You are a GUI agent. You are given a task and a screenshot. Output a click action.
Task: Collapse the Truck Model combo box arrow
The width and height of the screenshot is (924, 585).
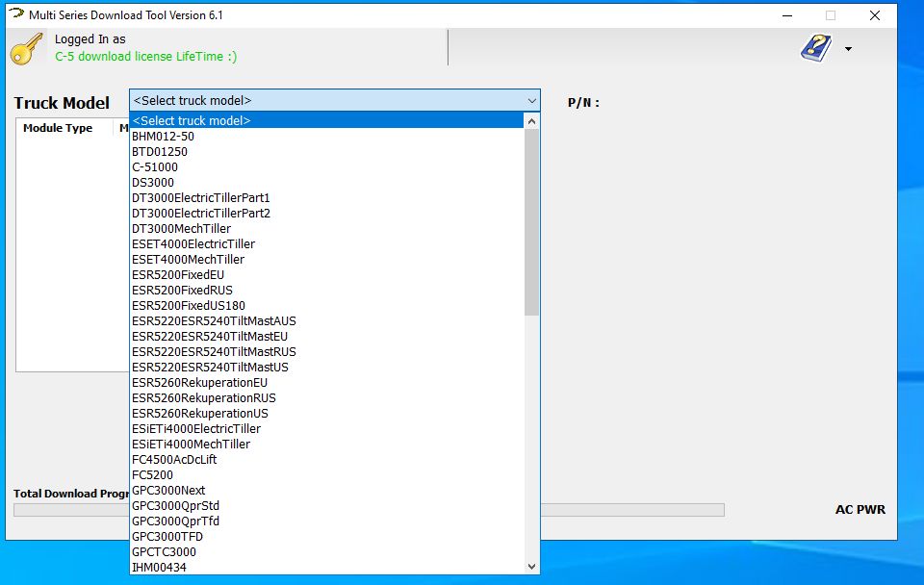pos(531,101)
